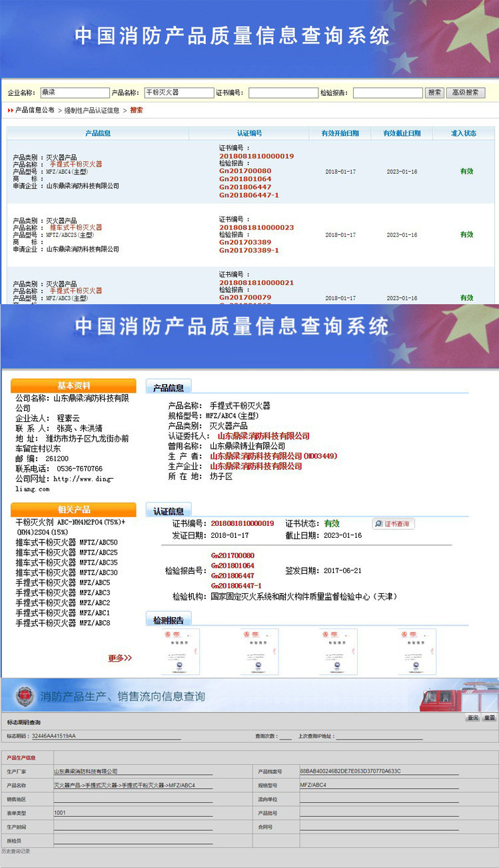The image size is (499, 868).
Task: Open 生产企业 山东鼎梁消防科技有限公司 link
Action: pyautogui.click(x=256, y=467)
